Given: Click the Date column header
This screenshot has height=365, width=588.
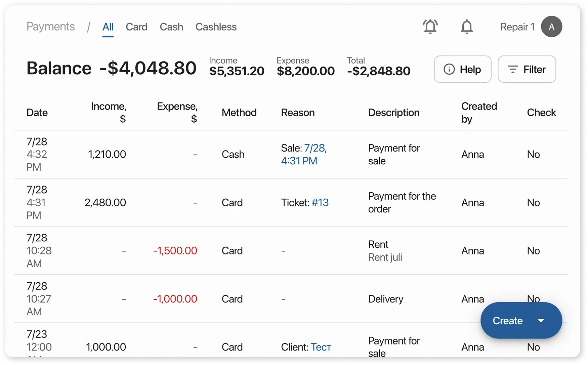Looking at the screenshot, I should [37, 113].
